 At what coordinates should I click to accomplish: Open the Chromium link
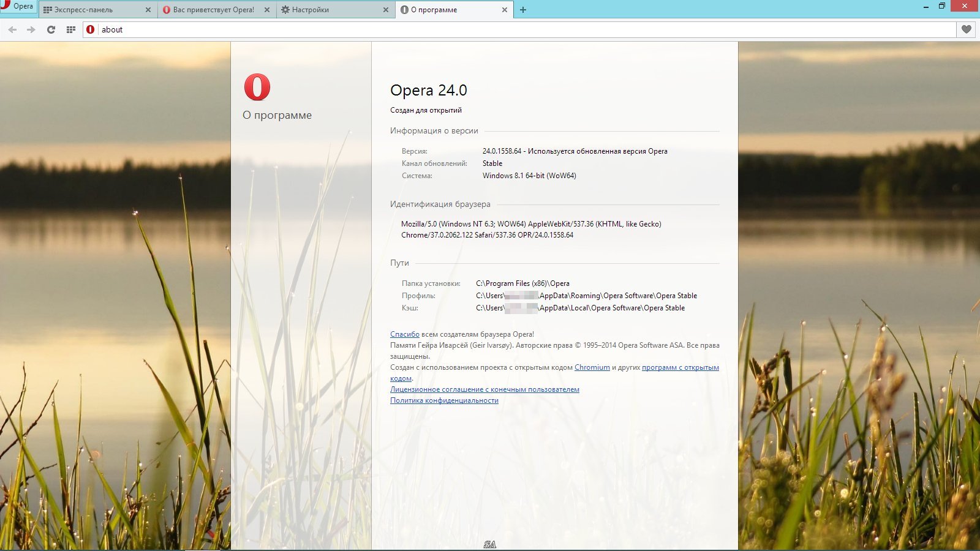592,367
